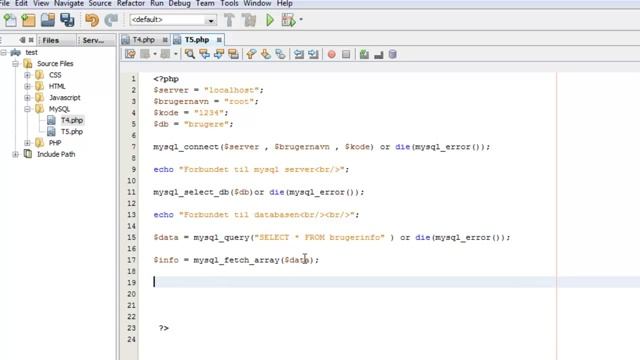Open the Edit menu
The height and width of the screenshot is (360, 640).
pos(21,3)
